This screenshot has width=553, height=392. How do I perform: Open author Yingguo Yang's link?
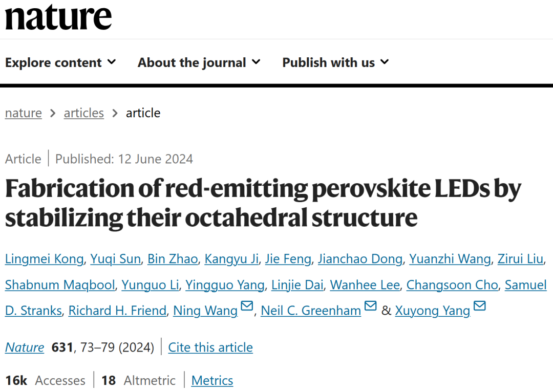225,285
